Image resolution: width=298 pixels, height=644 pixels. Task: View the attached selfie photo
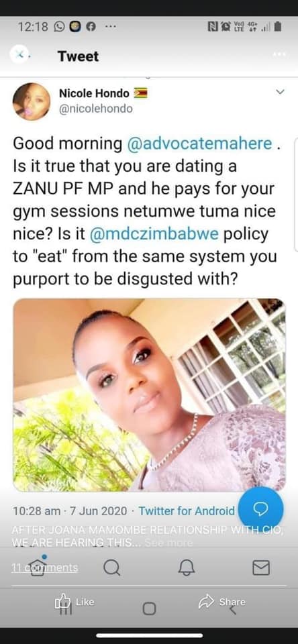coord(149,394)
